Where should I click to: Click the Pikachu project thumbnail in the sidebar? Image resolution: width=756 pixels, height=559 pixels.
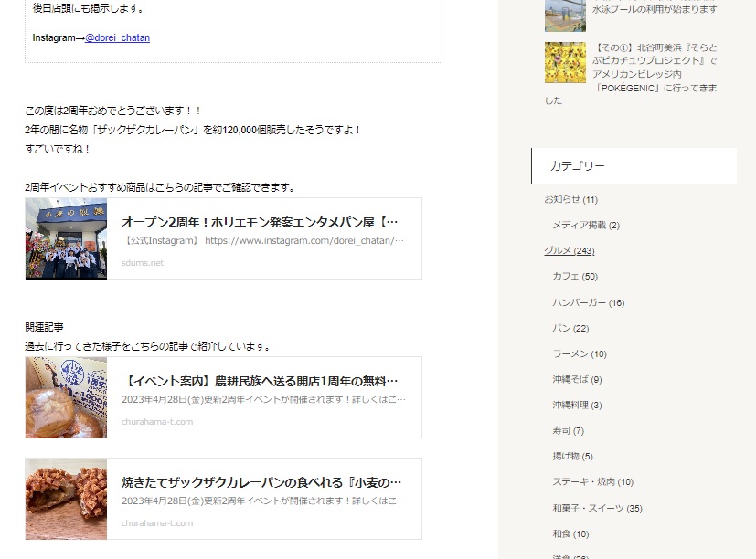click(x=565, y=62)
